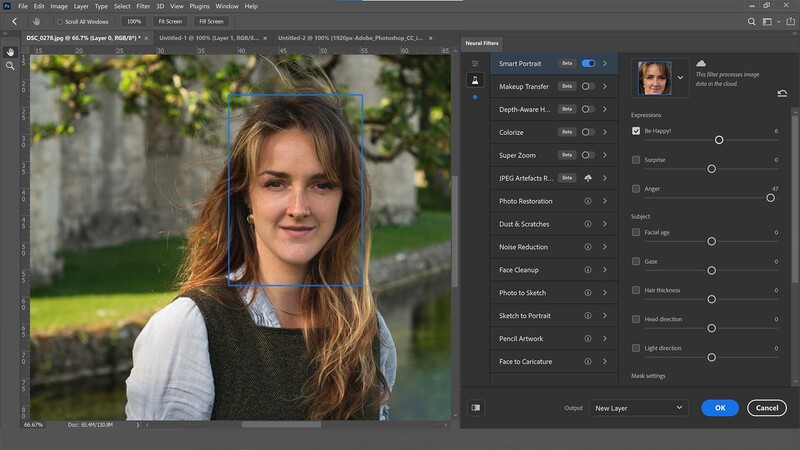Show info for Dust & Scratches filter

pos(588,224)
